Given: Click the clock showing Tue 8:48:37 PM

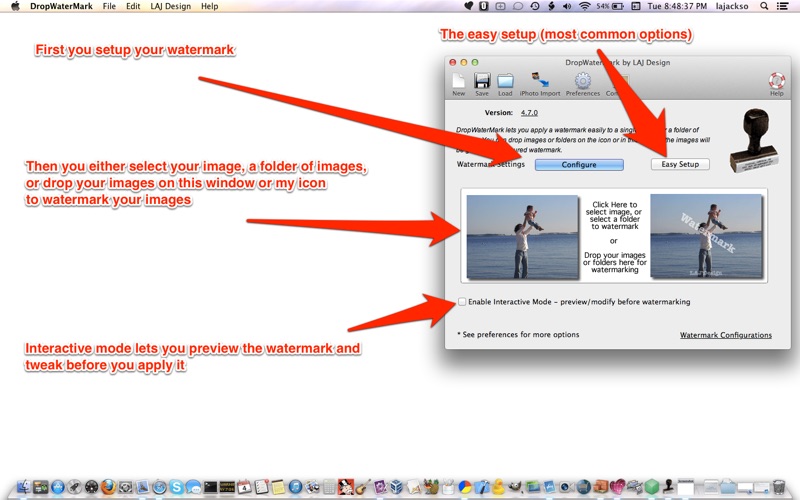Looking at the screenshot, I should tap(677, 6).
